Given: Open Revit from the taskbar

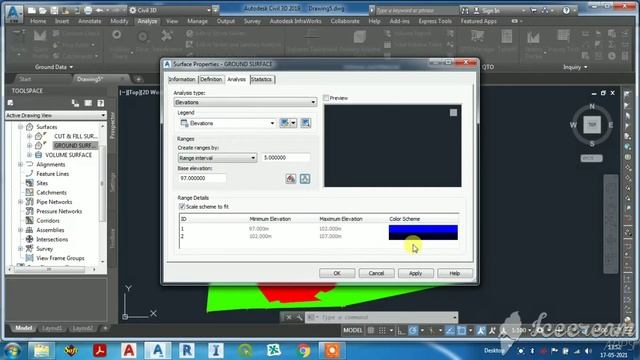Looking at the screenshot, I should click(x=187, y=351).
